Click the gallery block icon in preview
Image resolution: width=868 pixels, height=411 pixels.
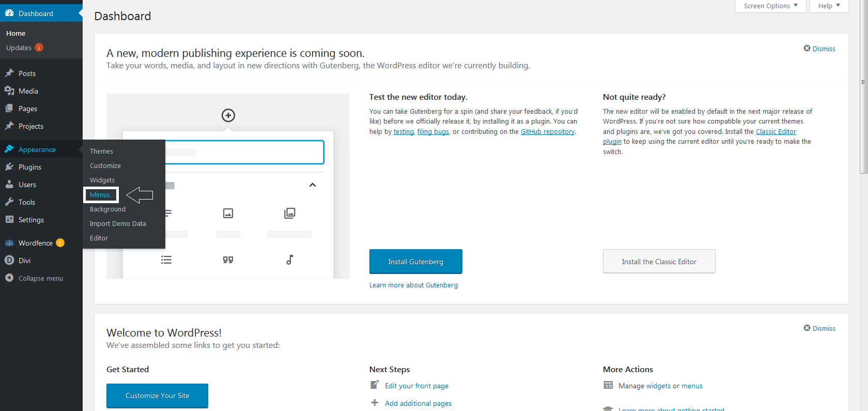pyautogui.click(x=290, y=213)
